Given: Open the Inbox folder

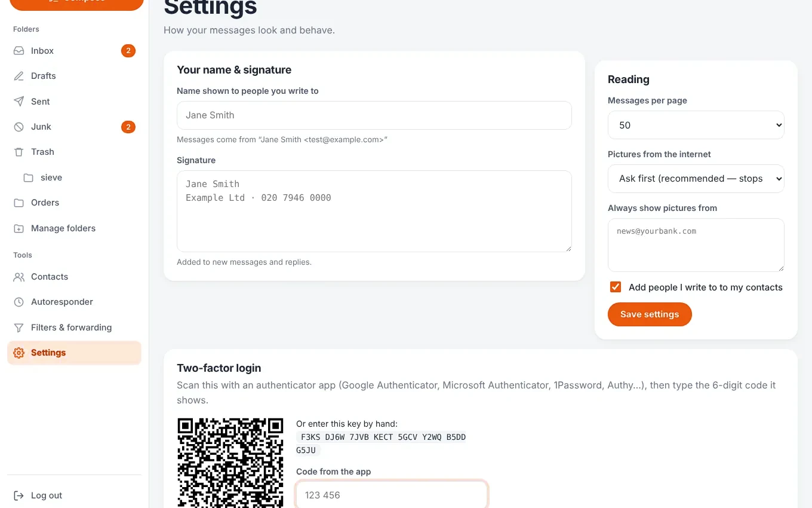Looking at the screenshot, I should coord(74,51).
